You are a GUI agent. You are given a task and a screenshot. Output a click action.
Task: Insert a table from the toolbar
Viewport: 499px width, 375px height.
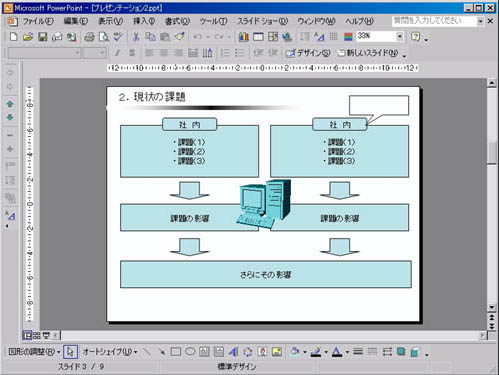pyautogui.click(x=258, y=37)
